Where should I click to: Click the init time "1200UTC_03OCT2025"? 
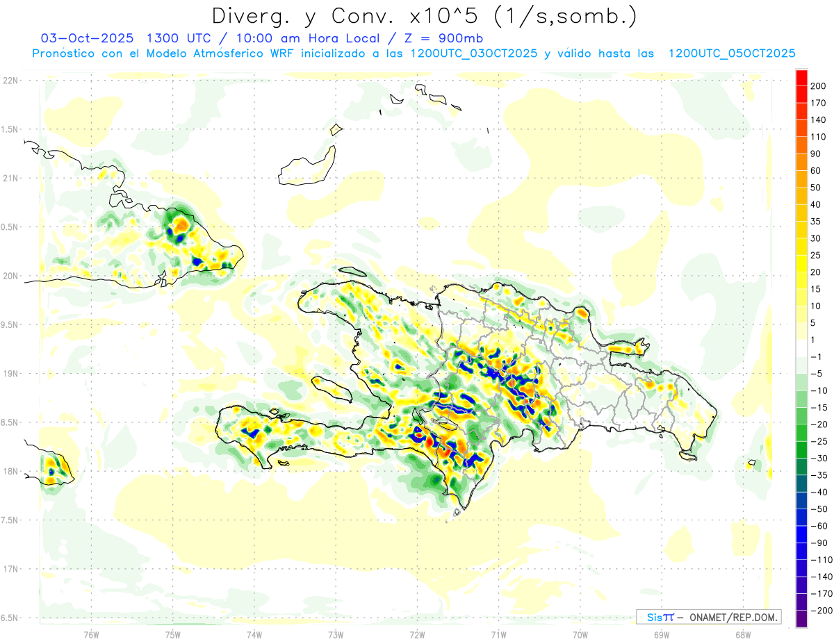click(x=474, y=53)
